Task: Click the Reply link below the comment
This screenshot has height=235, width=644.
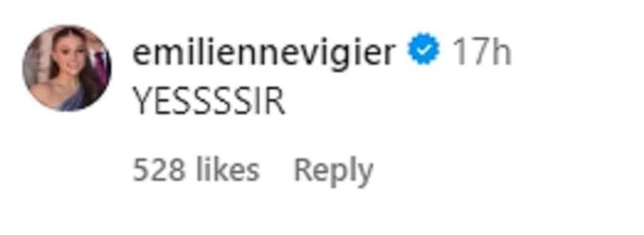Action: click(x=333, y=171)
